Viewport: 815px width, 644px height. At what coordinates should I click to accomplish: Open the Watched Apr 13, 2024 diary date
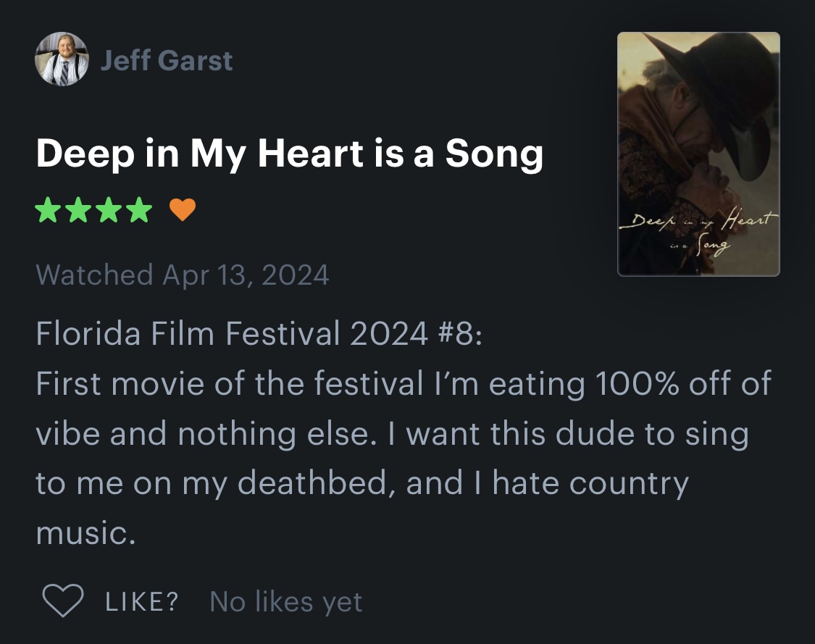coord(183,275)
